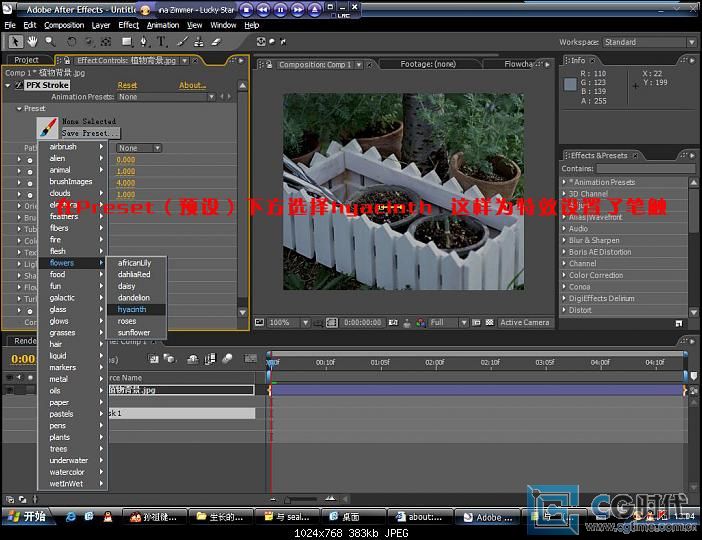The image size is (702, 540).
Task: Click the About... link for PFX Stroke
Action: [x=193, y=85]
